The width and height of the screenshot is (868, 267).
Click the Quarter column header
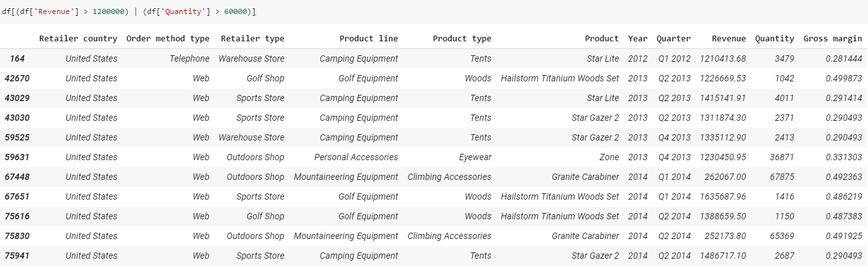point(673,39)
